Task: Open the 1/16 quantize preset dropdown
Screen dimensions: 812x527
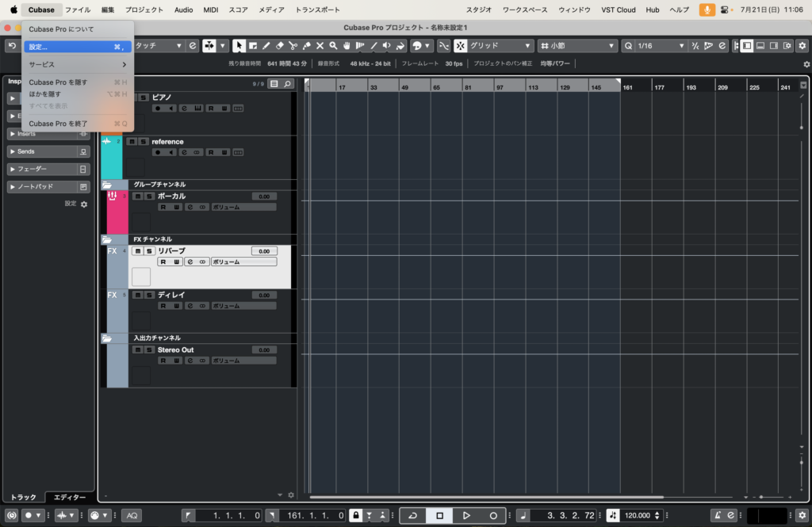Action: click(x=660, y=46)
